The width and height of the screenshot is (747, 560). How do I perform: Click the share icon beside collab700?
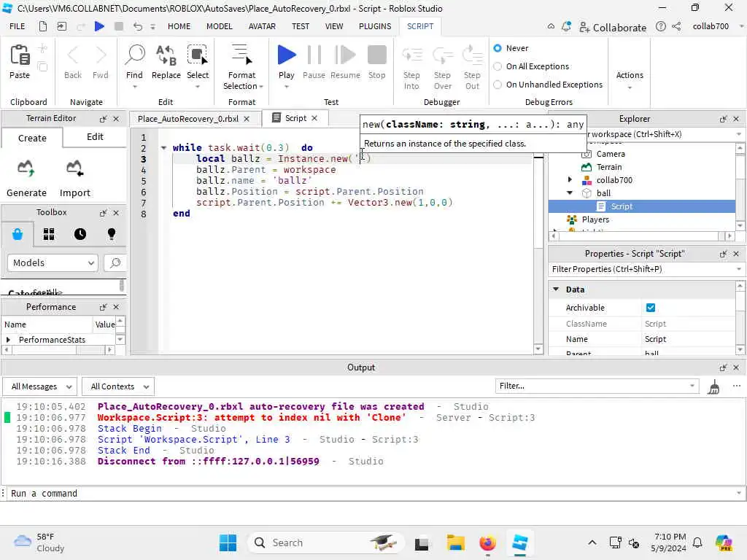(x=676, y=26)
